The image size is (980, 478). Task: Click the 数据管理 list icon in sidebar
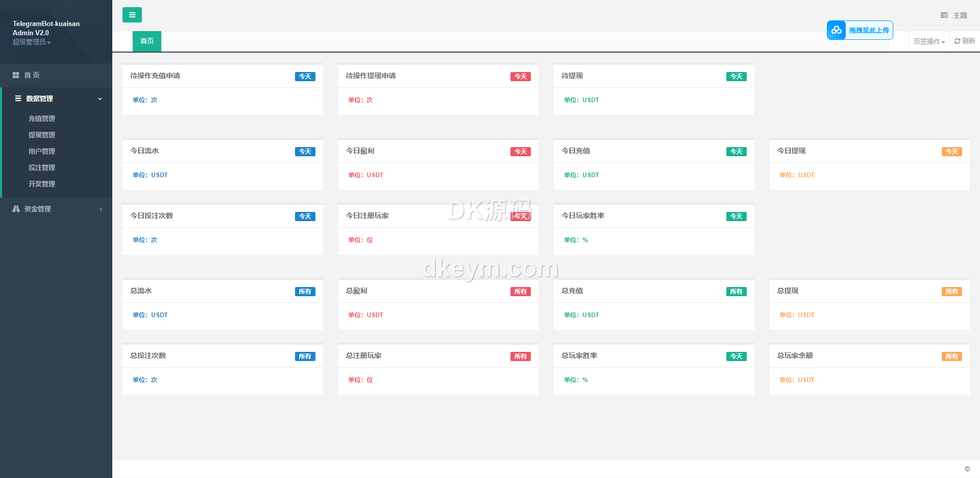[18, 99]
